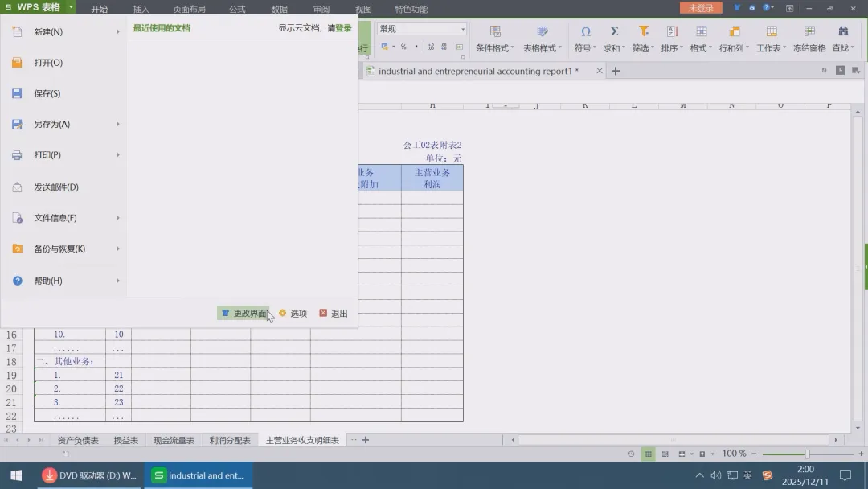Switch to the 现金流量表 sheet tab
The width and height of the screenshot is (868, 489).
click(174, 440)
